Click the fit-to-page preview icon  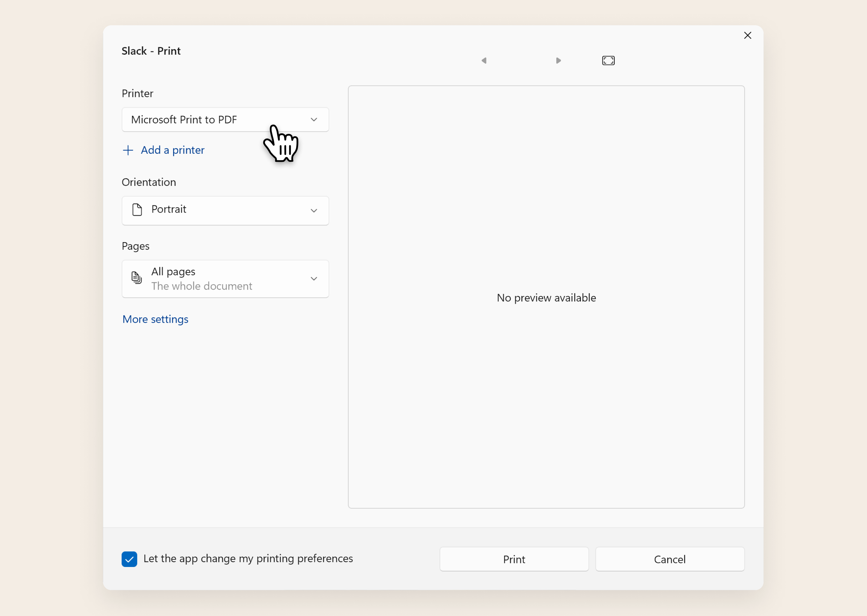pyautogui.click(x=608, y=61)
